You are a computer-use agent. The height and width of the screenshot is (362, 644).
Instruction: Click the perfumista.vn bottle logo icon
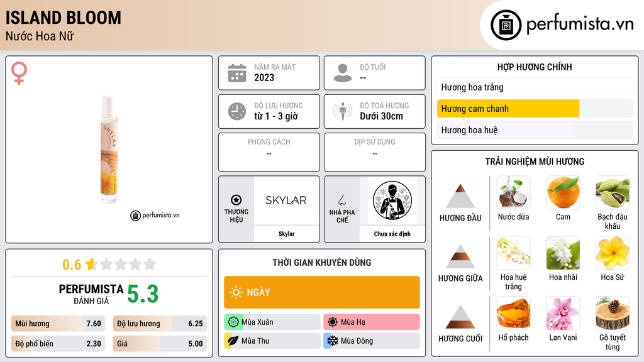pos(506,25)
